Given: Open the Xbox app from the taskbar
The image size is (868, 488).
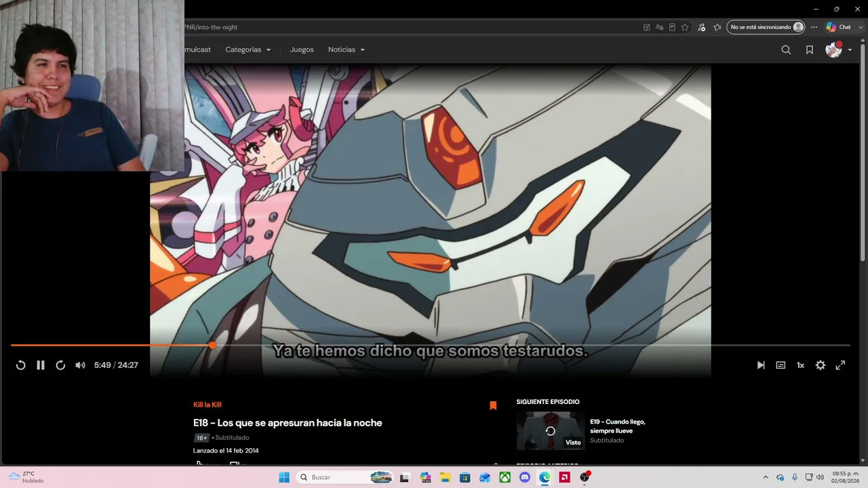Looking at the screenshot, I should point(505,477).
